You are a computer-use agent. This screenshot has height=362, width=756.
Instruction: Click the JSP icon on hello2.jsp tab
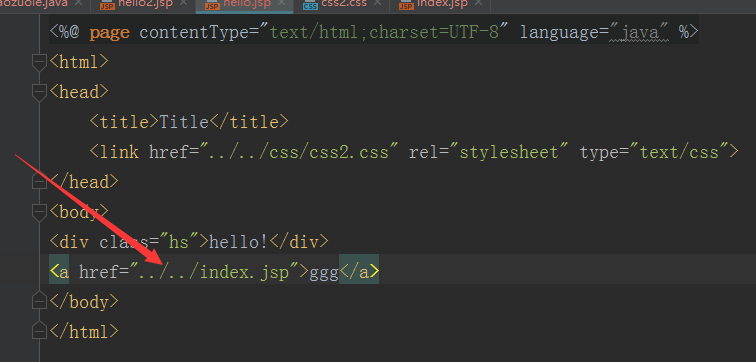pos(107,5)
